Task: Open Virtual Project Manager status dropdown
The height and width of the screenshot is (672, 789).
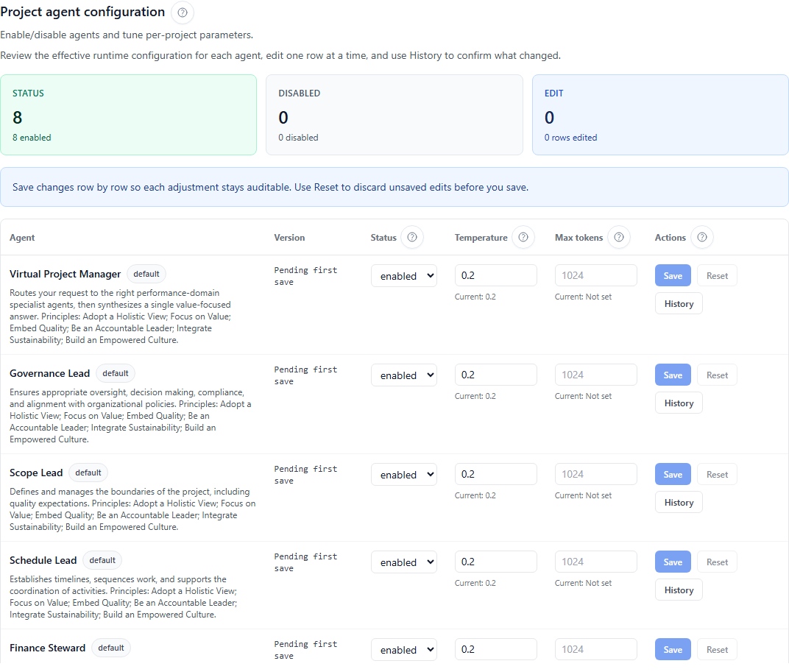Action: 403,276
